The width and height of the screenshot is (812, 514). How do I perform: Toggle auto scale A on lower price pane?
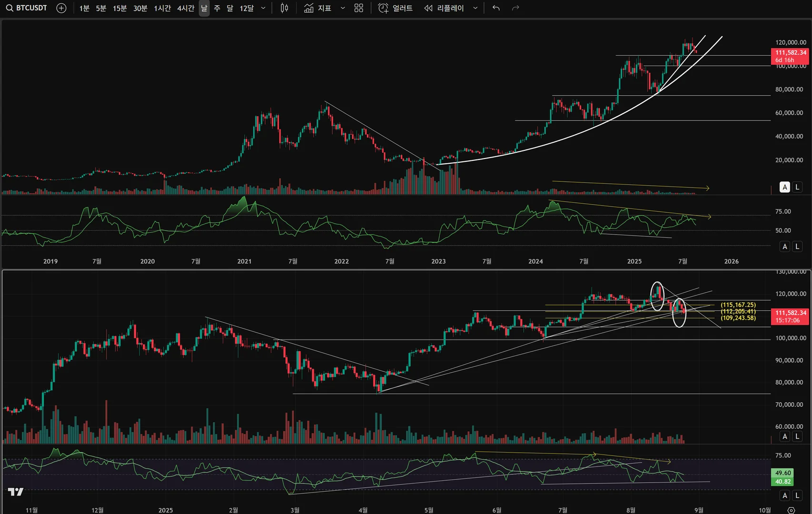tap(785, 436)
